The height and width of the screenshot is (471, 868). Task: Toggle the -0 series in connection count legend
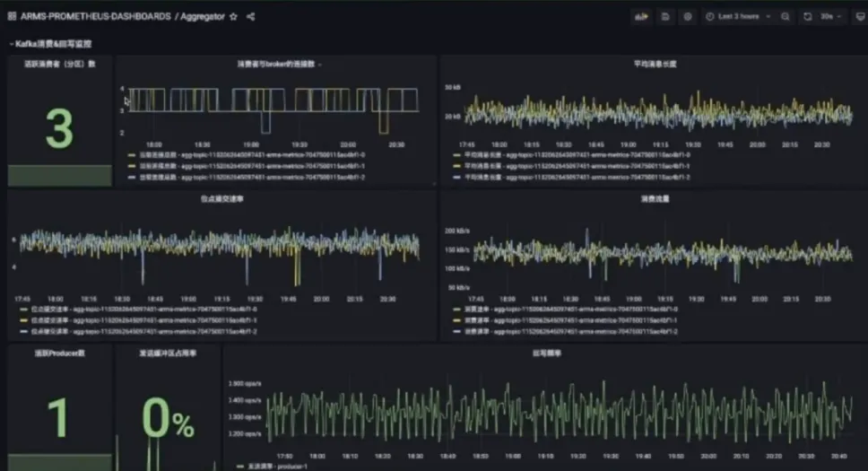pos(247,155)
